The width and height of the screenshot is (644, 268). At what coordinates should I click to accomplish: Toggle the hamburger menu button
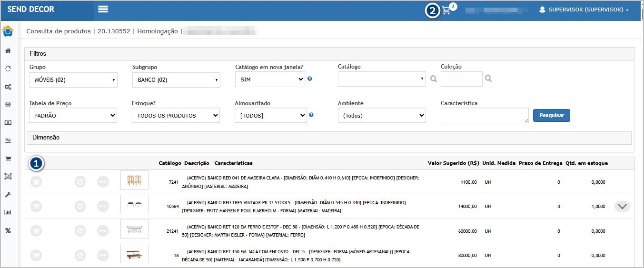103,10
